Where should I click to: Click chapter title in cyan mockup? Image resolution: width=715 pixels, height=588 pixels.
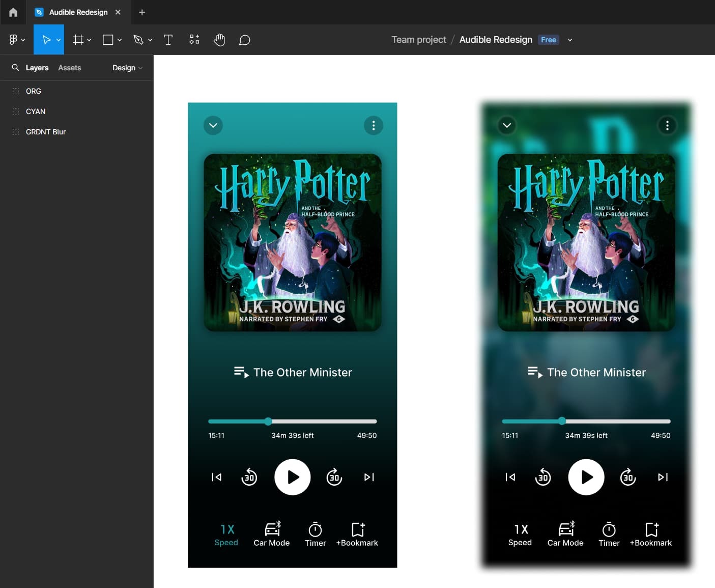302,373
